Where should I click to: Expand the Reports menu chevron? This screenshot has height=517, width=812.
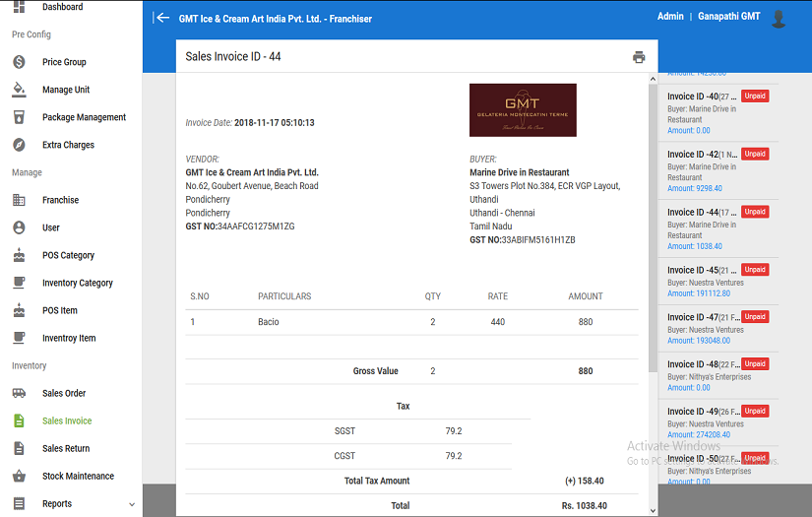tap(132, 504)
